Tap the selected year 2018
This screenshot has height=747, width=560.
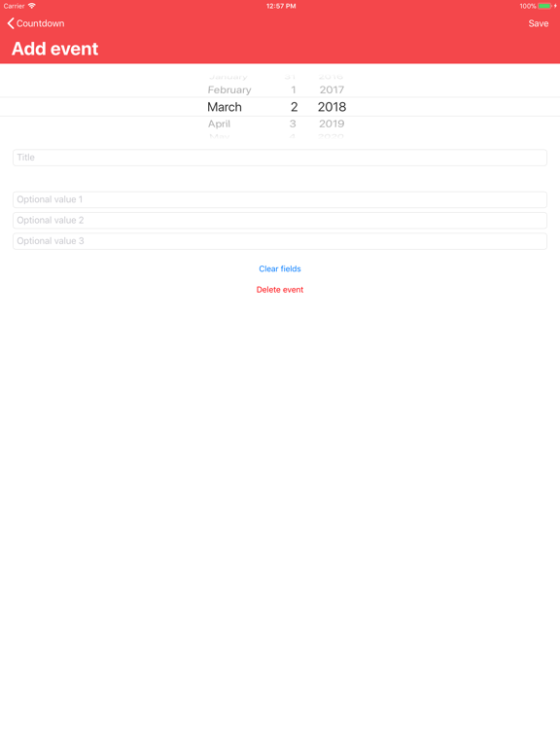[332, 107]
